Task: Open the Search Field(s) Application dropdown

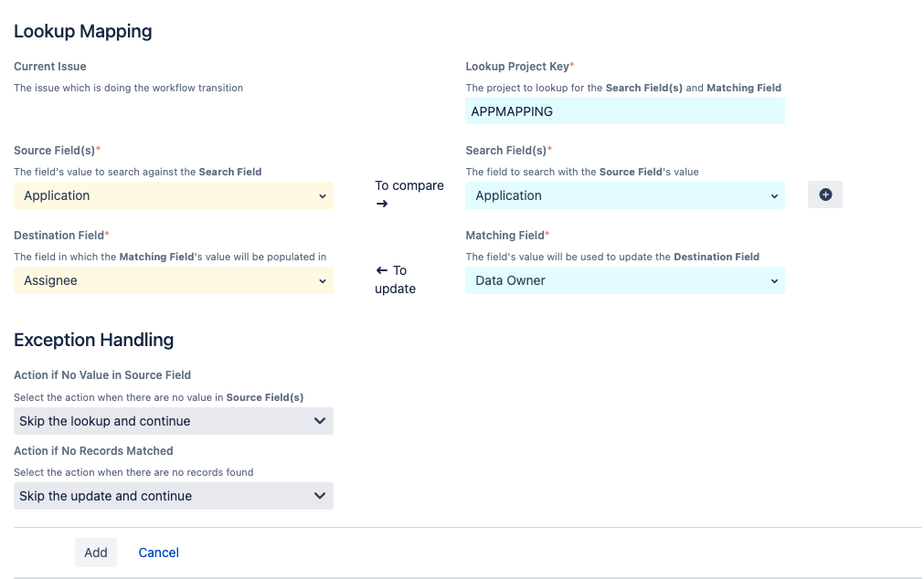Action: (x=624, y=195)
